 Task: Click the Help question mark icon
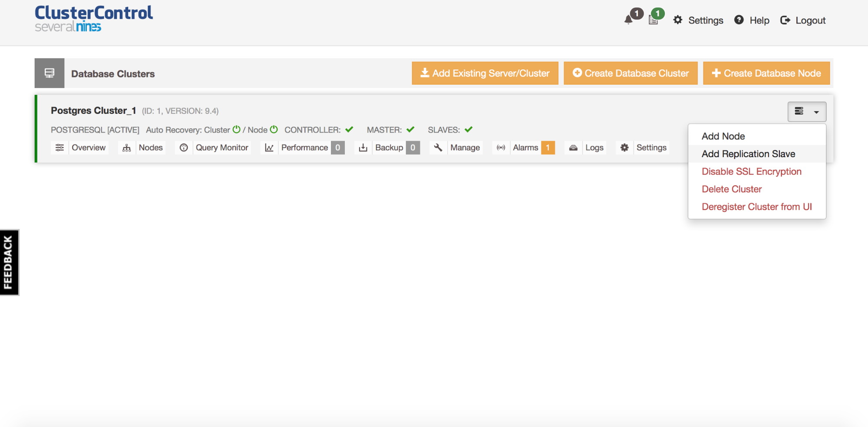739,20
